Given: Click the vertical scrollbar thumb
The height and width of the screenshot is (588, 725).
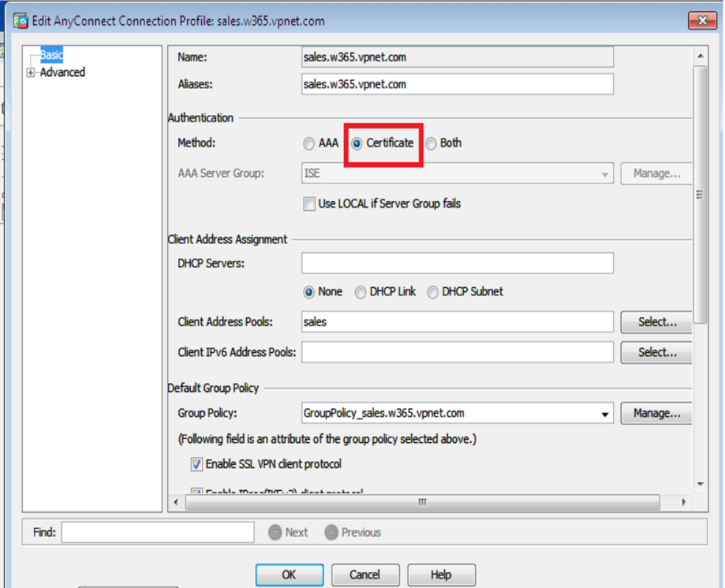Looking at the screenshot, I should pyautogui.click(x=700, y=195).
